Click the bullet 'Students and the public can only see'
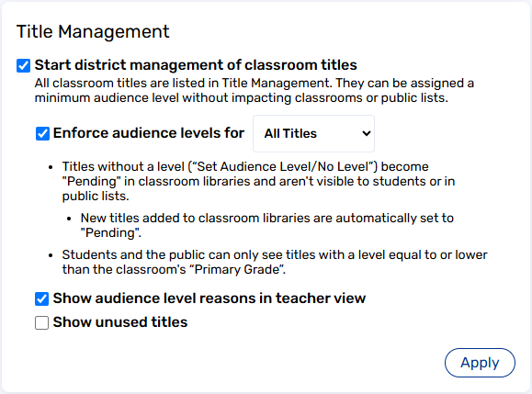 [275, 262]
